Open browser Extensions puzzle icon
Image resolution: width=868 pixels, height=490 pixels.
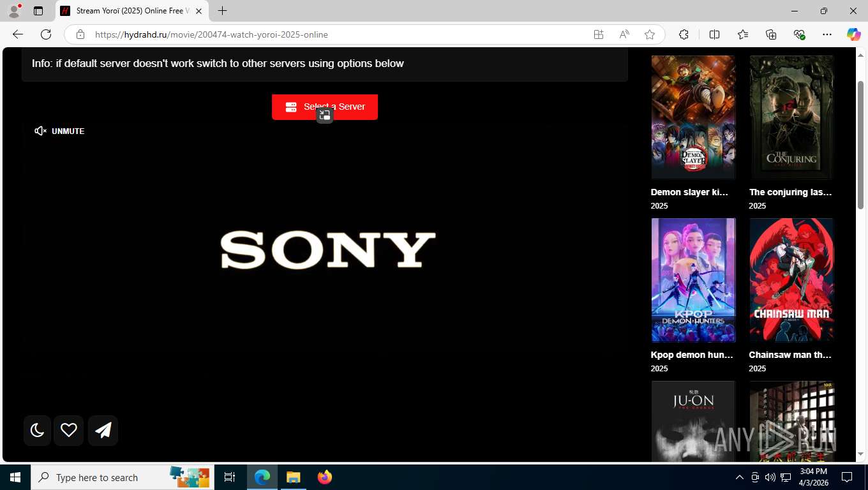point(684,34)
